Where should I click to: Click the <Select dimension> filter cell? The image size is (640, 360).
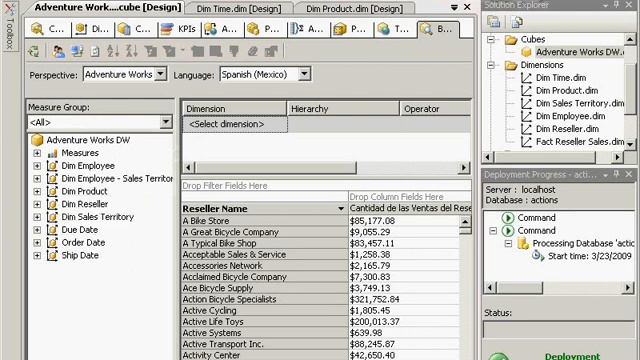(235, 124)
